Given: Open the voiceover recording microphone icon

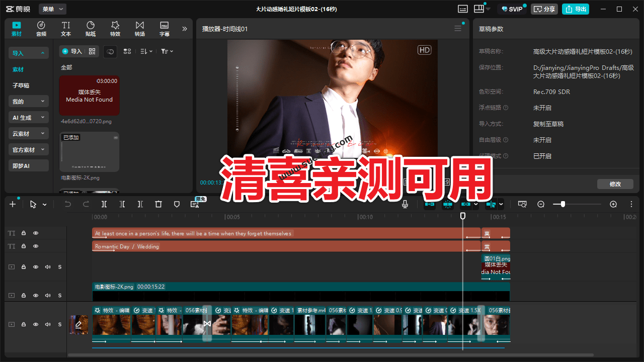Looking at the screenshot, I should (405, 204).
